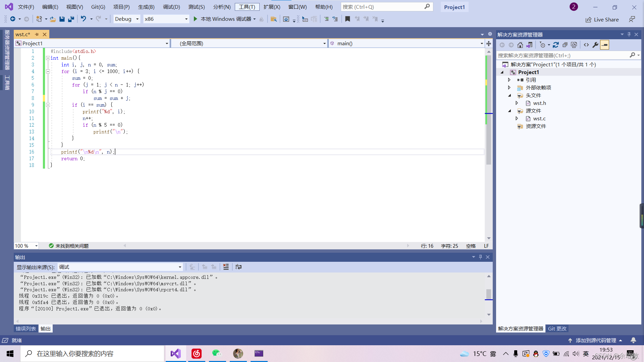Toggle the Git 更新 panel view
644x362 pixels.
point(557,328)
